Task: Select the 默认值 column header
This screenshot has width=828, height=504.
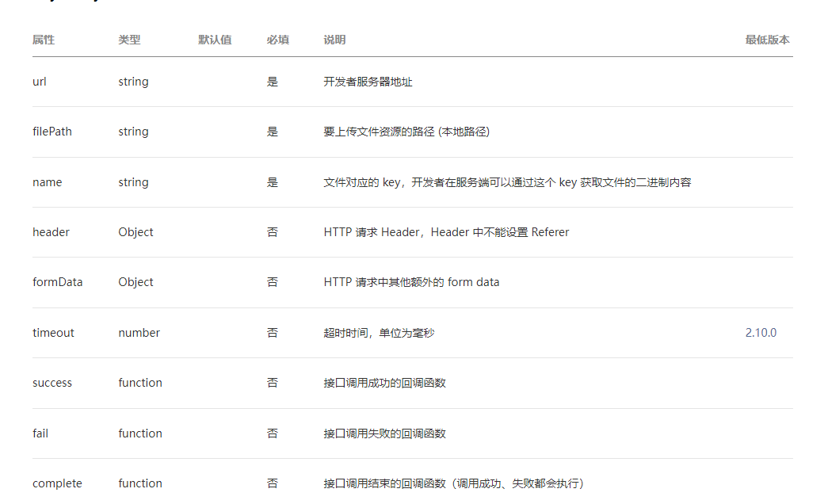Action: [213, 40]
